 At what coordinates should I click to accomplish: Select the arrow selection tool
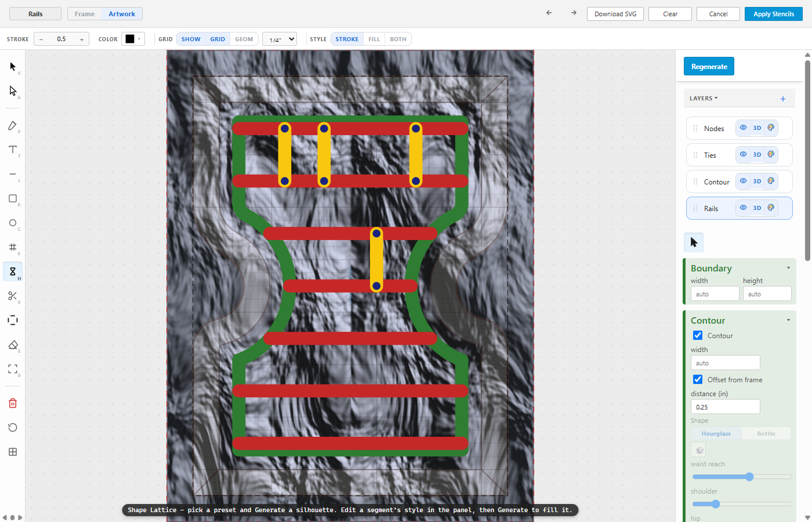tap(13, 67)
